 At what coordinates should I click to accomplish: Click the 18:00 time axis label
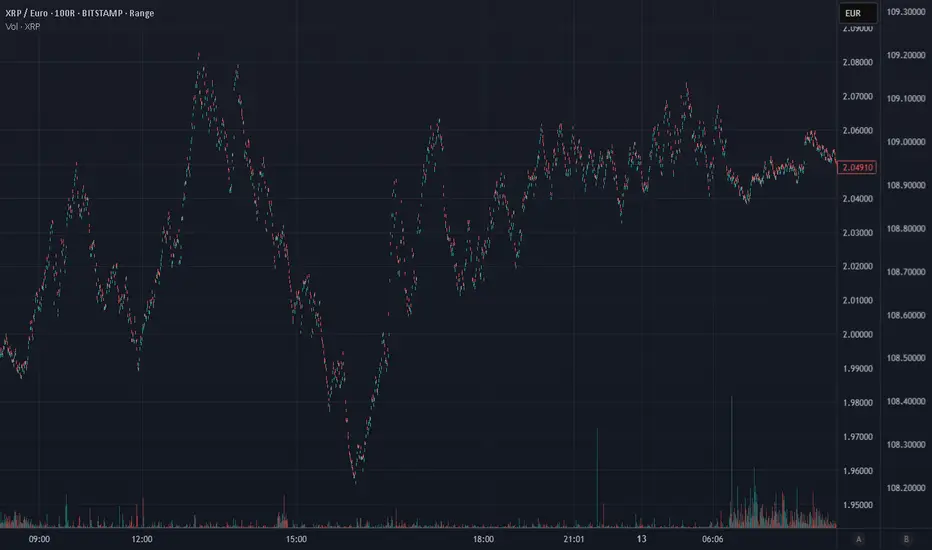(x=483, y=539)
